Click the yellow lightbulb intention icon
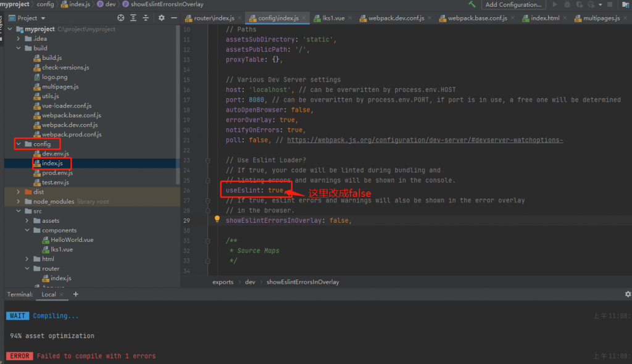The height and width of the screenshot is (364, 632). coord(217,219)
